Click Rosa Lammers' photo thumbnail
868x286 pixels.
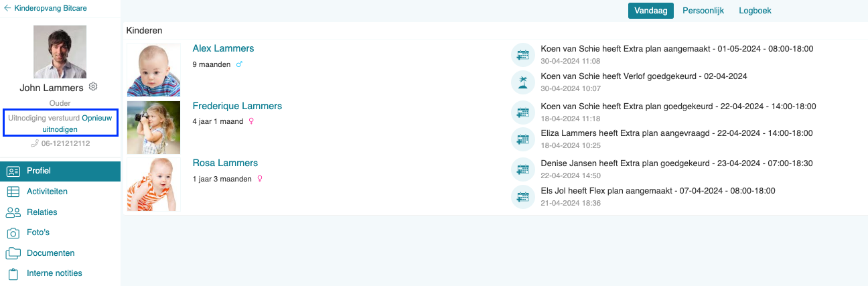(x=153, y=185)
